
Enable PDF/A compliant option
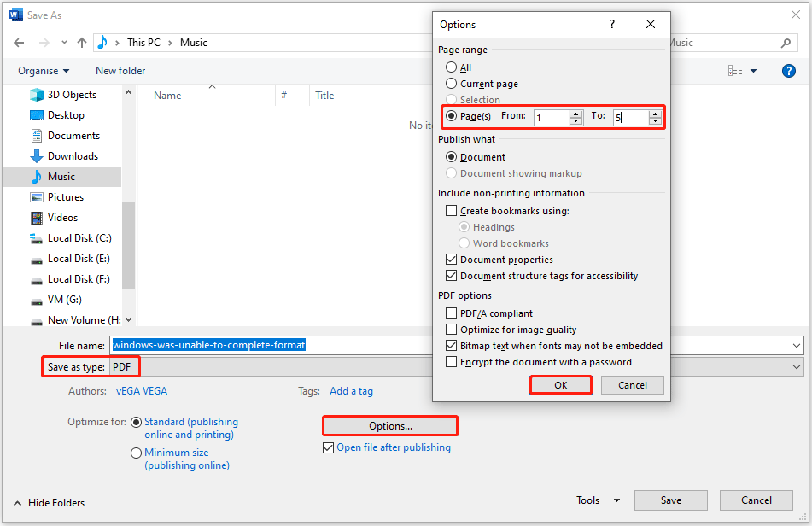(x=452, y=313)
